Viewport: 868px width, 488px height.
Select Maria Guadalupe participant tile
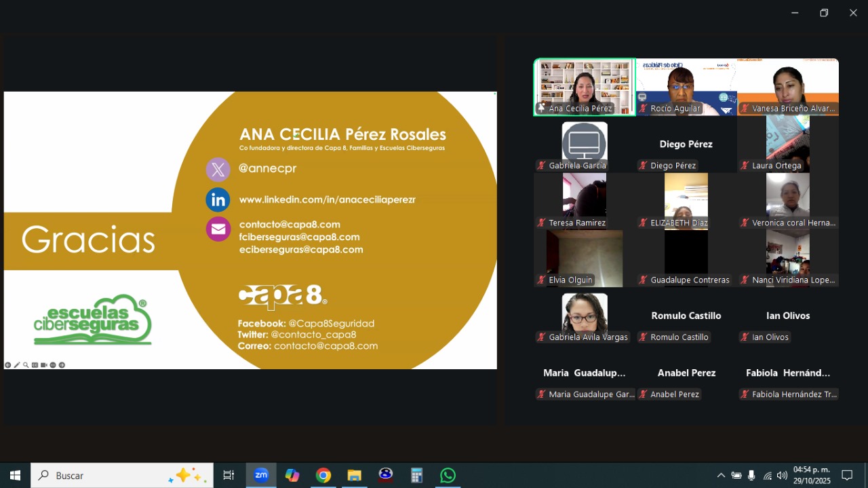(585, 373)
